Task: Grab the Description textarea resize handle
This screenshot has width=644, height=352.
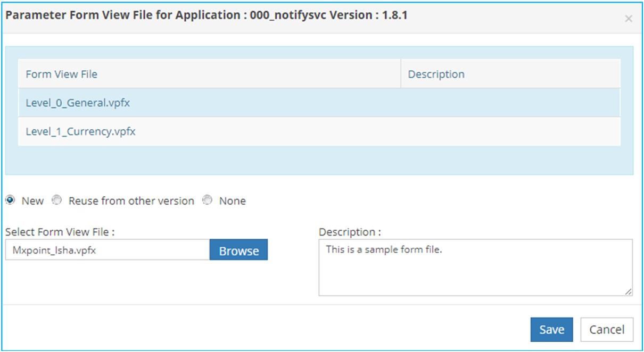Action: (629, 291)
